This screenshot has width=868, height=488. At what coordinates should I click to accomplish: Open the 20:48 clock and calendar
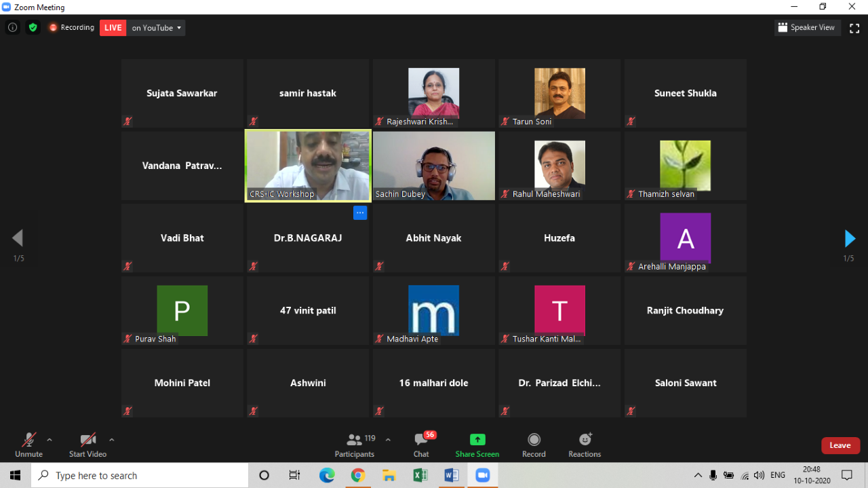[811, 475]
